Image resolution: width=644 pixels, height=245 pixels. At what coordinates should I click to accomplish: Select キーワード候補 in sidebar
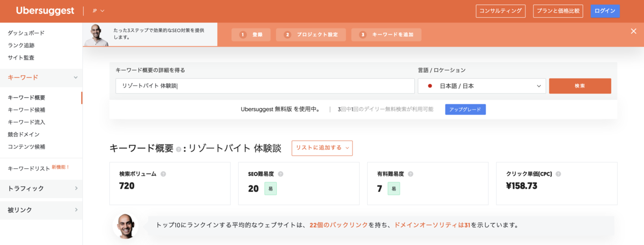(x=26, y=110)
